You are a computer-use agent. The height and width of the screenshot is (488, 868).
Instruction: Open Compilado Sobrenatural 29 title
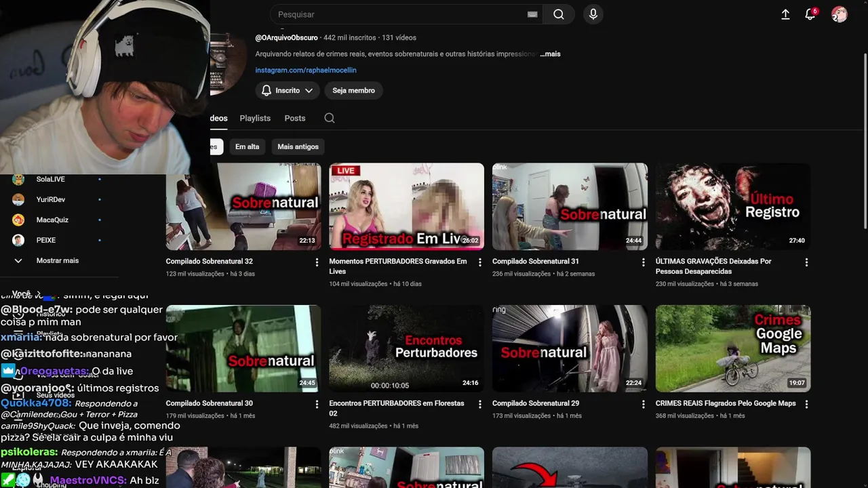coord(536,403)
